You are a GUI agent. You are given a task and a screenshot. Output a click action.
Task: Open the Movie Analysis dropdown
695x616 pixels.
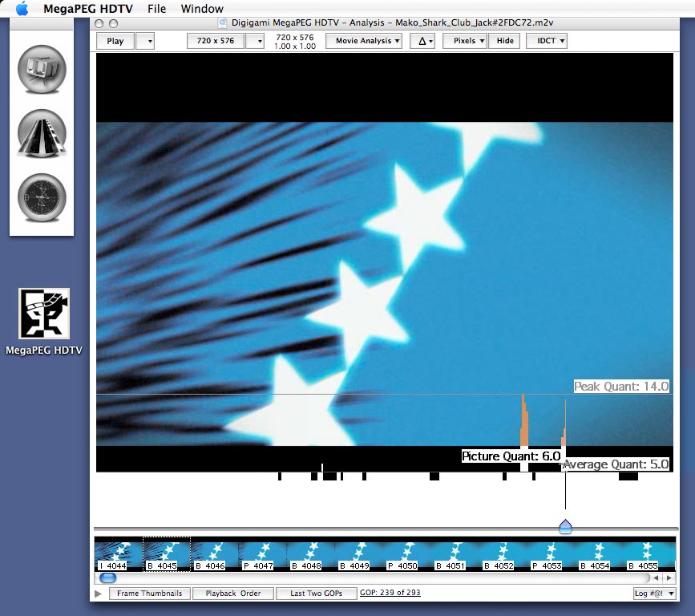(x=364, y=41)
